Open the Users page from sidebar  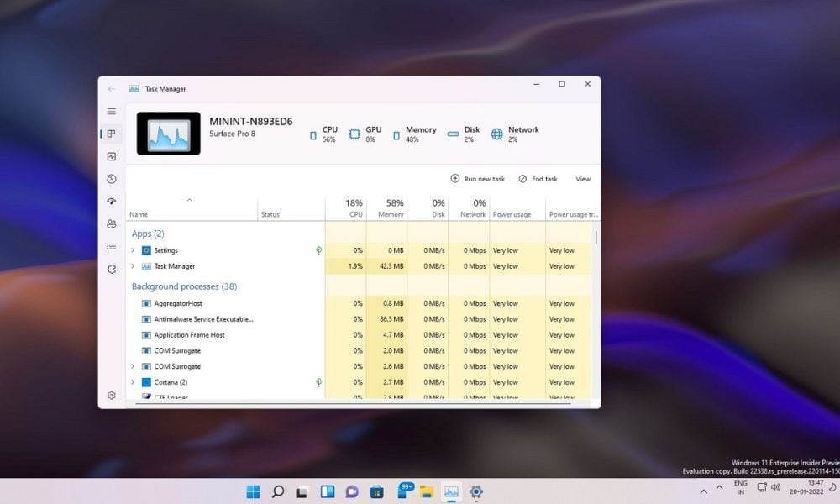click(111, 224)
